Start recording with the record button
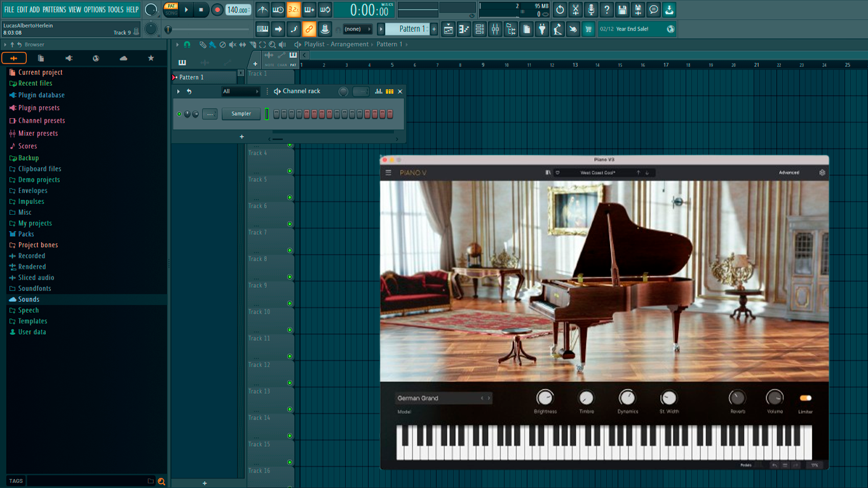This screenshot has width=868, height=488. click(x=217, y=10)
